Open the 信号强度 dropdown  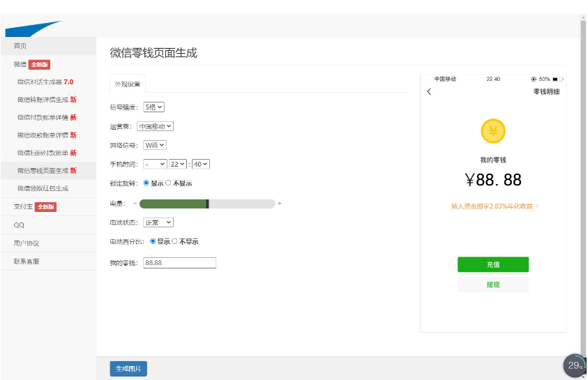click(x=153, y=107)
